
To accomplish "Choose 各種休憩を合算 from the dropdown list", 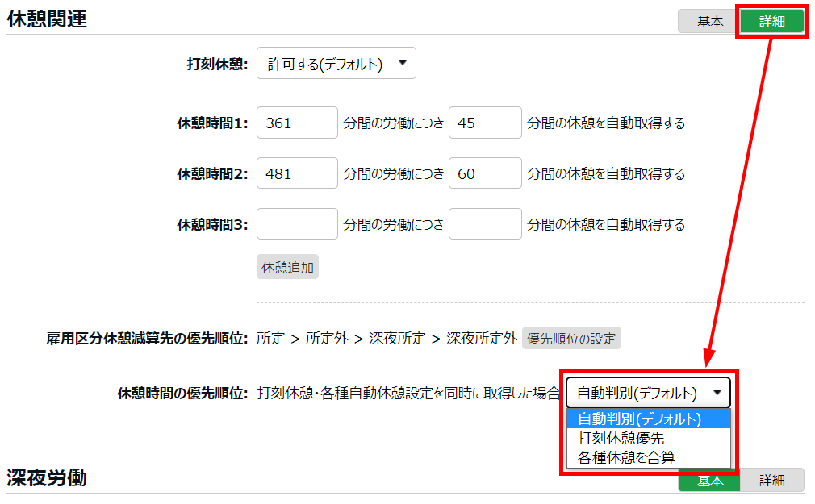I will (x=626, y=457).
